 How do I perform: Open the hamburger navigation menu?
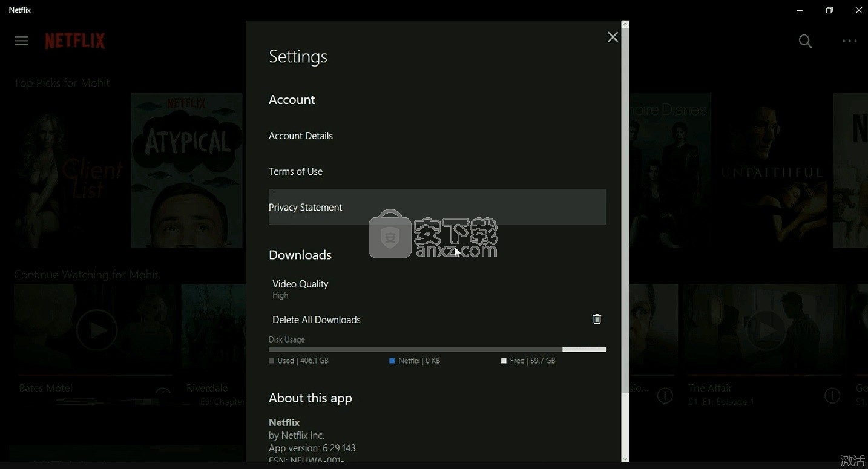pyautogui.click(x=21, y=41)
